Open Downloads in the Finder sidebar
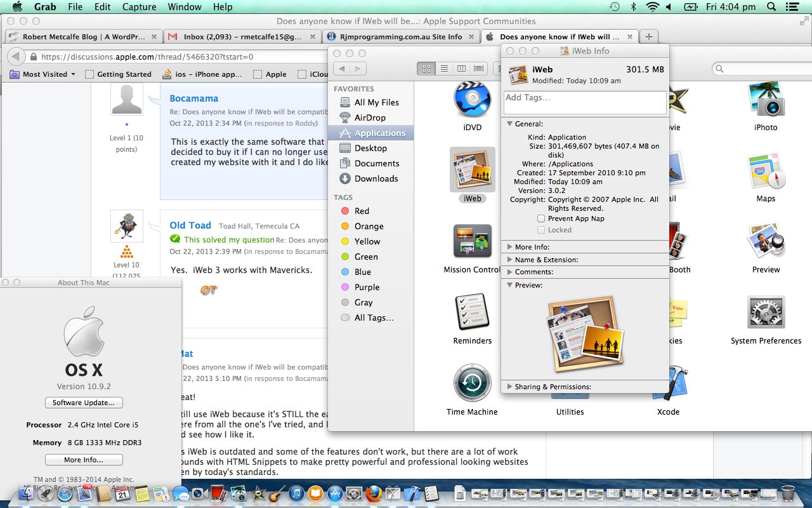812x508 pixels. point(370,178)
